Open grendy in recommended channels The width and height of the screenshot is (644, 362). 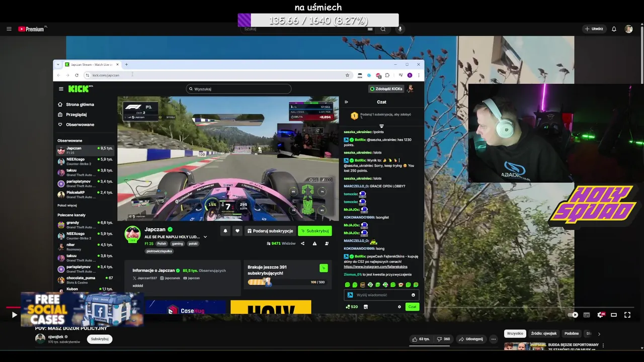coord(85,225)
